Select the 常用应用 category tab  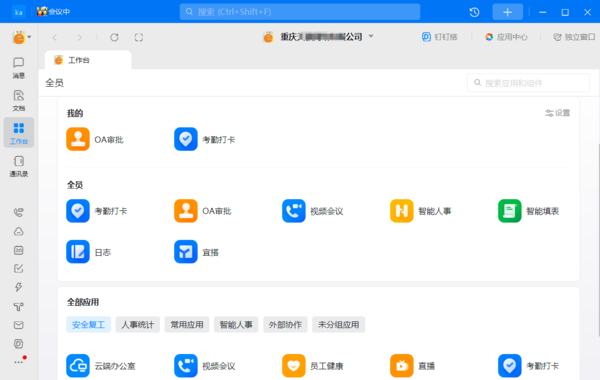coord(187,325)
